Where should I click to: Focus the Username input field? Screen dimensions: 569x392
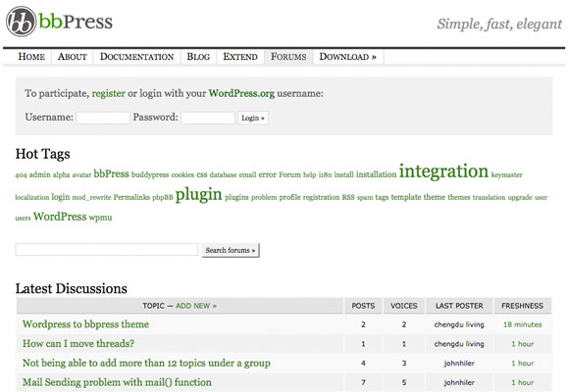point(103,118)
